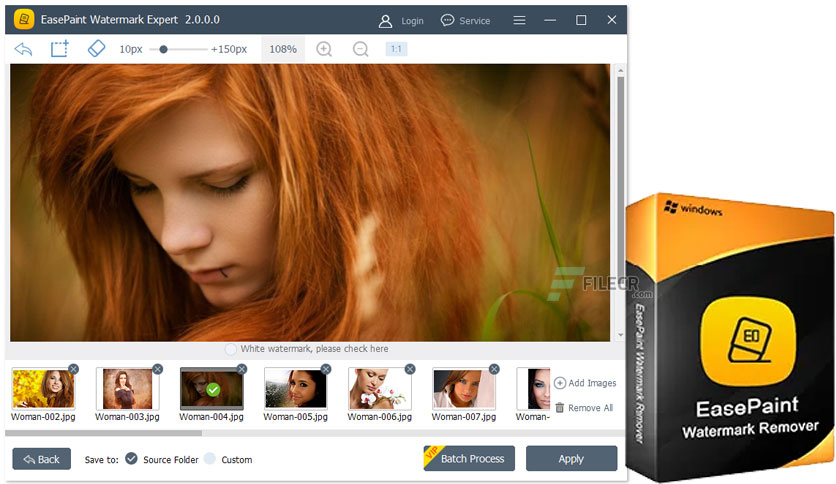Click Add Images
This screenshot has width=836, height=484.
tap(585, 383)
